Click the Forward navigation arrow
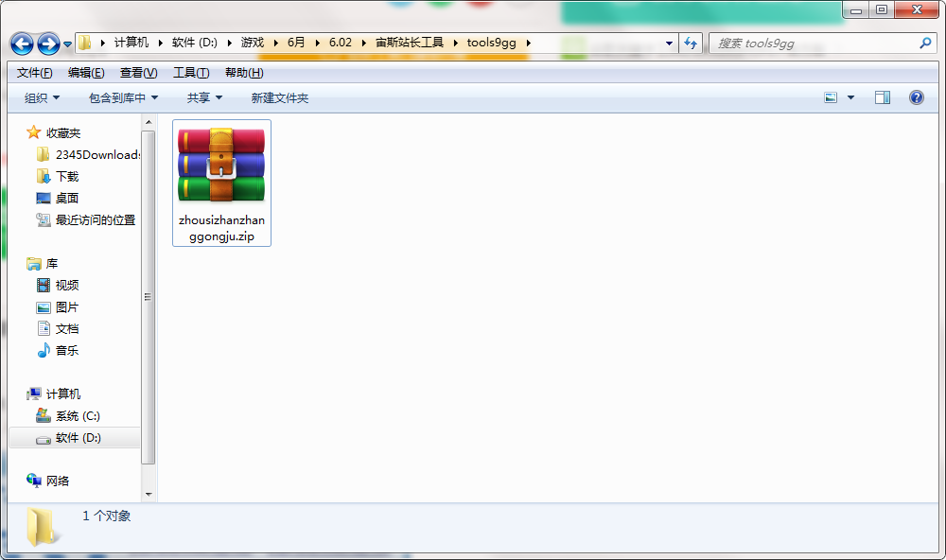This screenshot has height=560, width=946. tap(48, 44)
